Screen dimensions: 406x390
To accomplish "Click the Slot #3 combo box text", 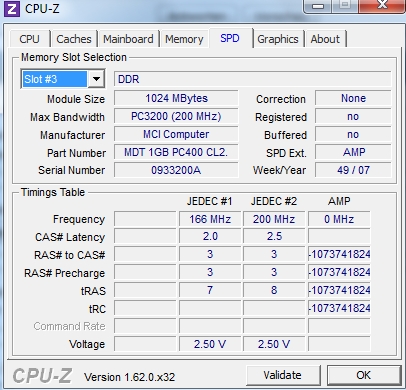I will coord(55,79).
